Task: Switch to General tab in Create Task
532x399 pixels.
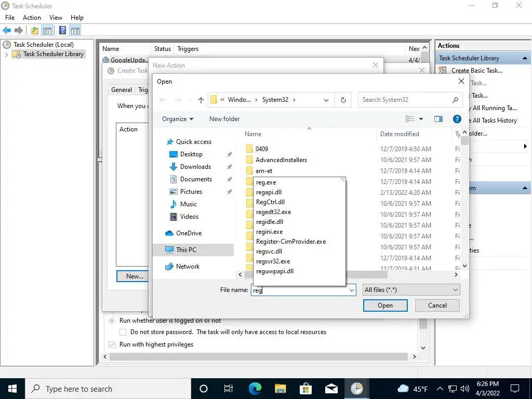Action: pyautogui.click(x=122, y=90)
